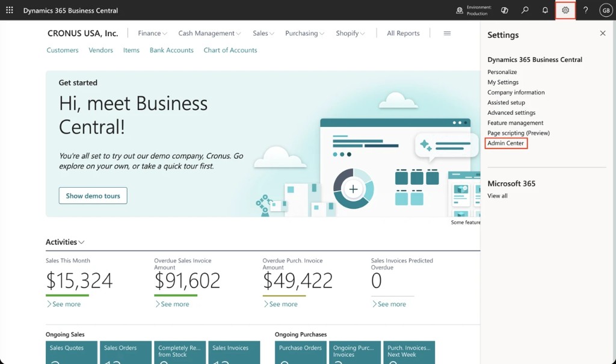Viewport: 616px width, 364px height.
Task: Open the search magnifier icon
Action: (525, 10)
